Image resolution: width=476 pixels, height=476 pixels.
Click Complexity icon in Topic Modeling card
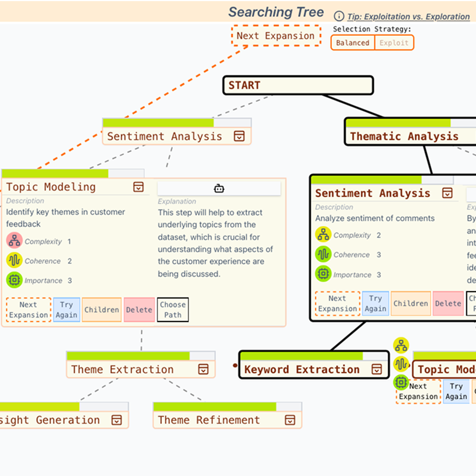tap(14, 241)
